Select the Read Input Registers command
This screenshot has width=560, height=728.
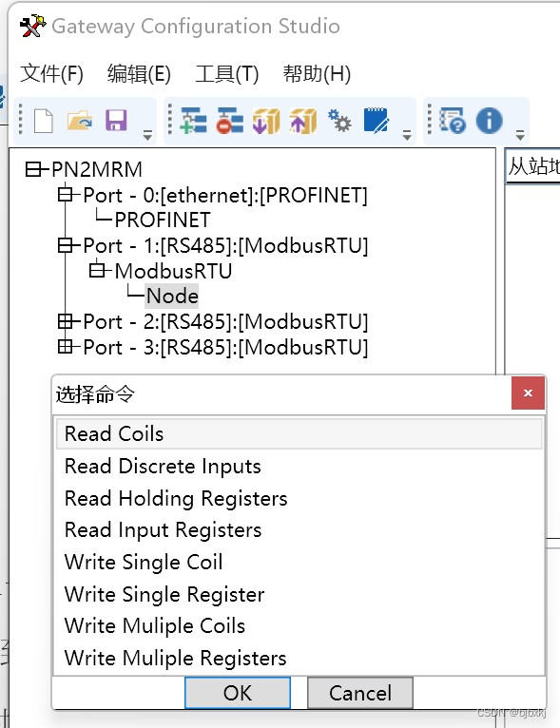299,529
